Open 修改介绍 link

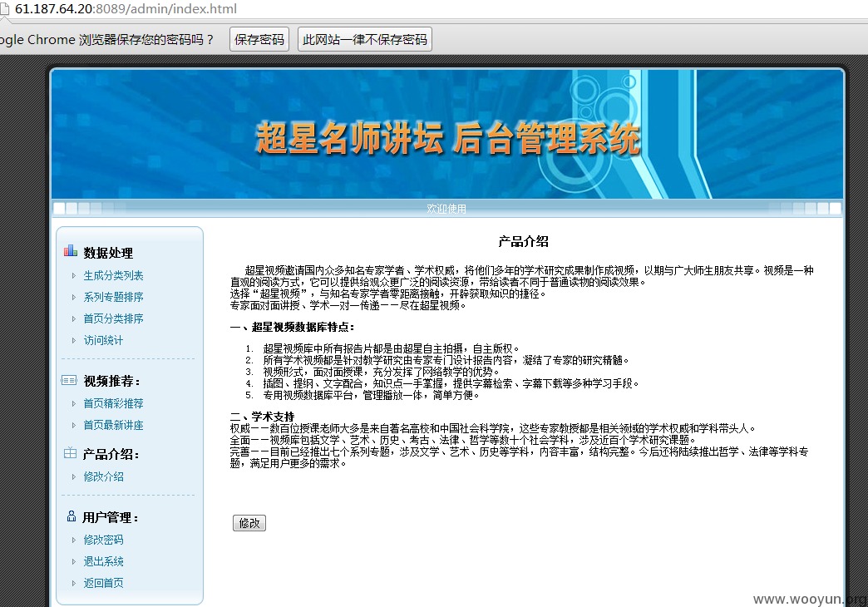104,476
